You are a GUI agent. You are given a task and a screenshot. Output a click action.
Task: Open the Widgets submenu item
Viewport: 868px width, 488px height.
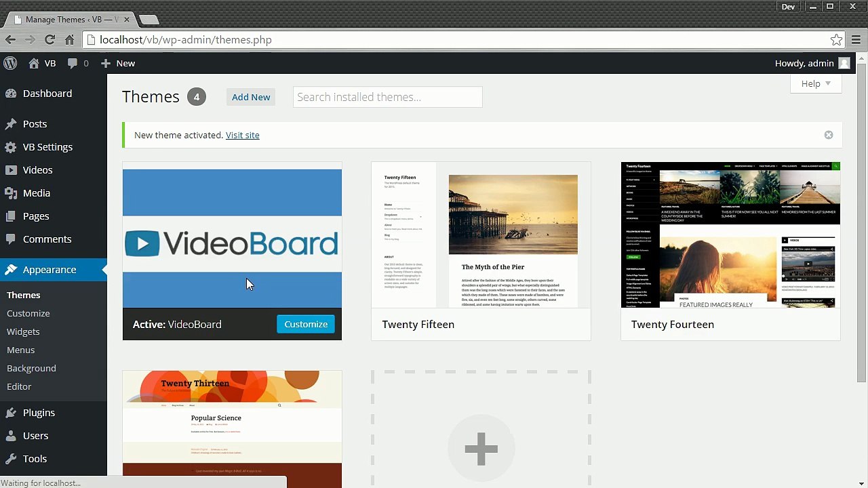[23, 331]
